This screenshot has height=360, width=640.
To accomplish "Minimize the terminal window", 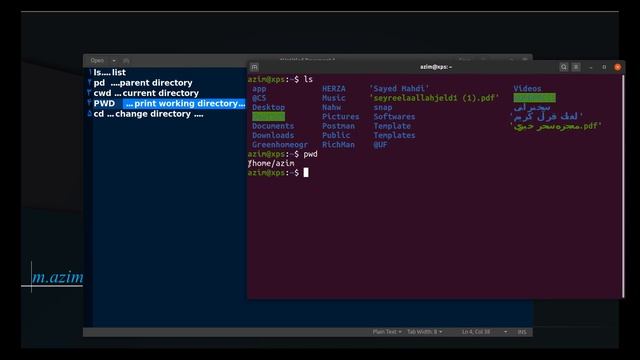I will pos(591,67).
